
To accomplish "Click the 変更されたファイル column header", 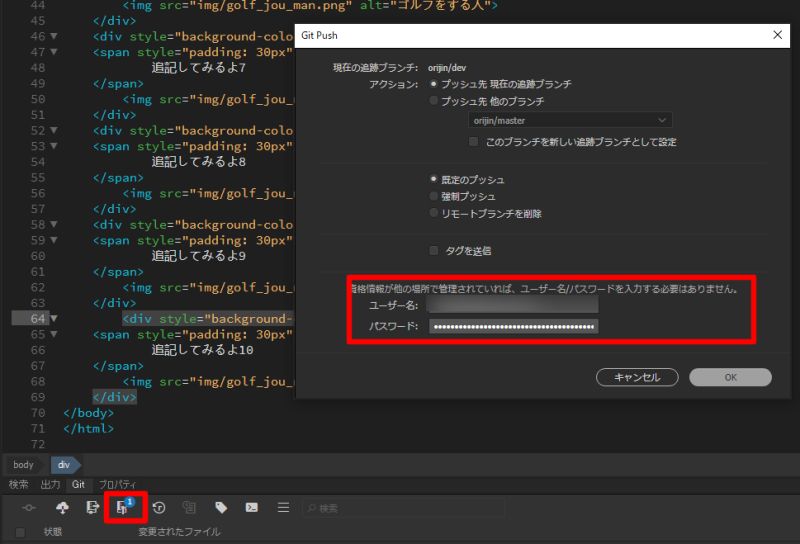I will point(179,532).
